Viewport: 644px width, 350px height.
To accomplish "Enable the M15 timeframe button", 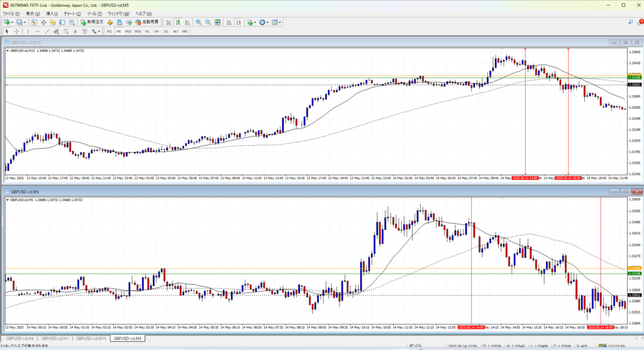I will pos(128,31).
